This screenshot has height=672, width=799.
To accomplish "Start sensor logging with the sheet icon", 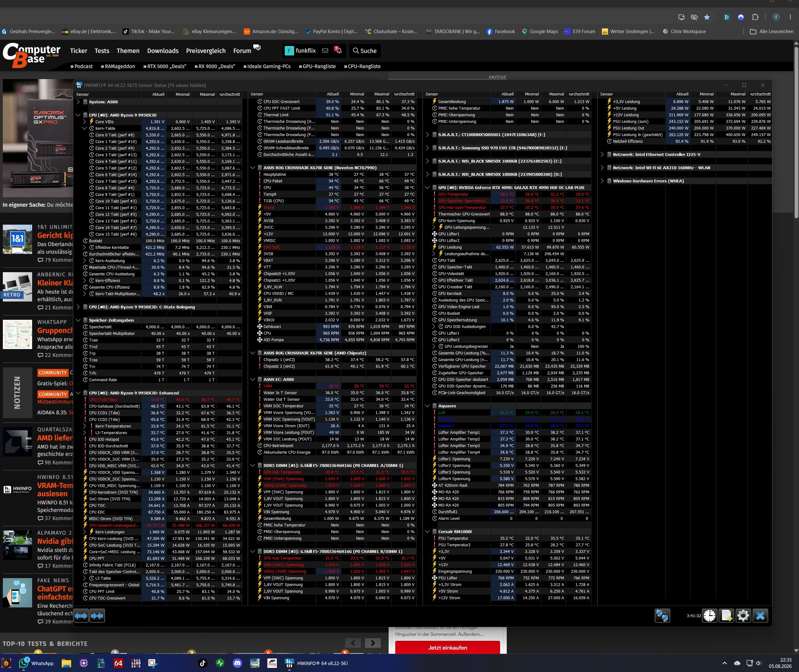I will pyautogui.click(x=726, y=616).
